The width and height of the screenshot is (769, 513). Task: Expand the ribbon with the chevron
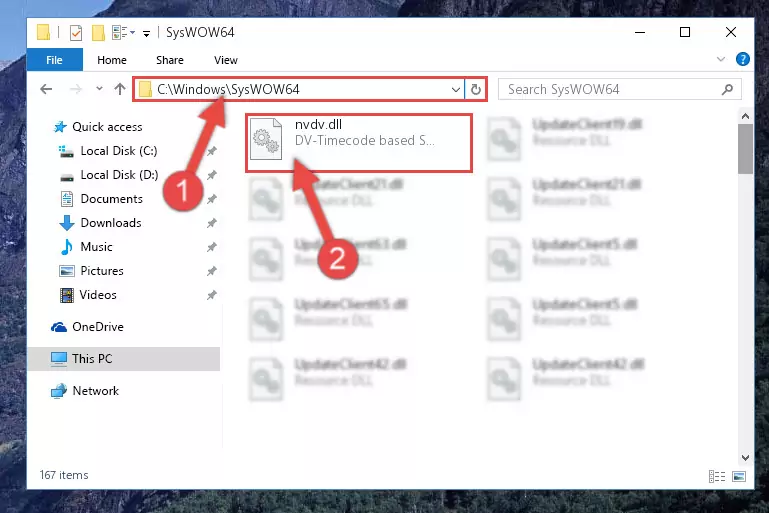coord(720,59)
